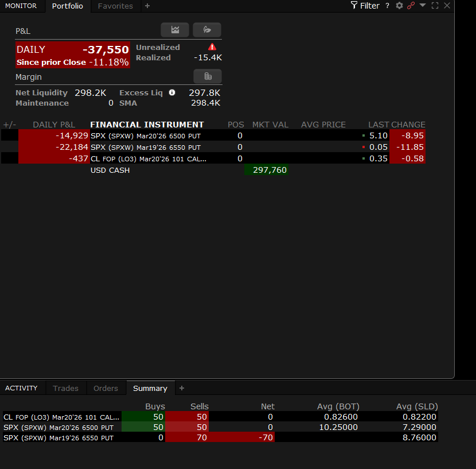Click last price 0.05 cell
The width and height of the screenshot is (476, 469).
pyautogui.click(x=379, y=147)
